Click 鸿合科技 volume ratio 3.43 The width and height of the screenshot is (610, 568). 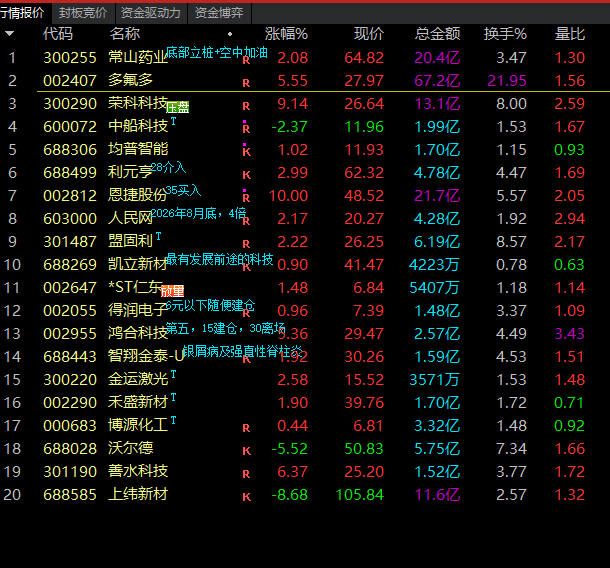(x=570, y=333)
